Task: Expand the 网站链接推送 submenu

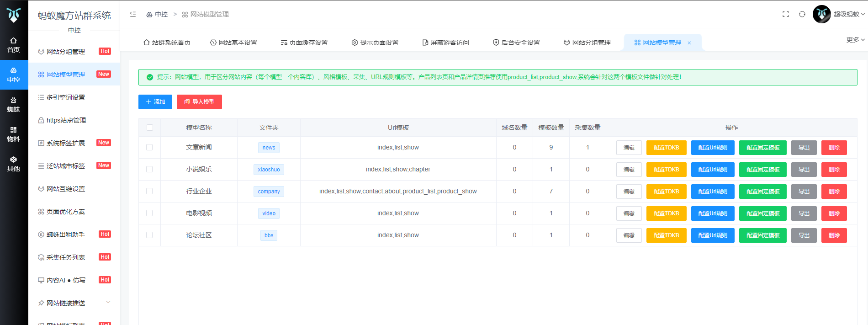Action: pos(108,303)
